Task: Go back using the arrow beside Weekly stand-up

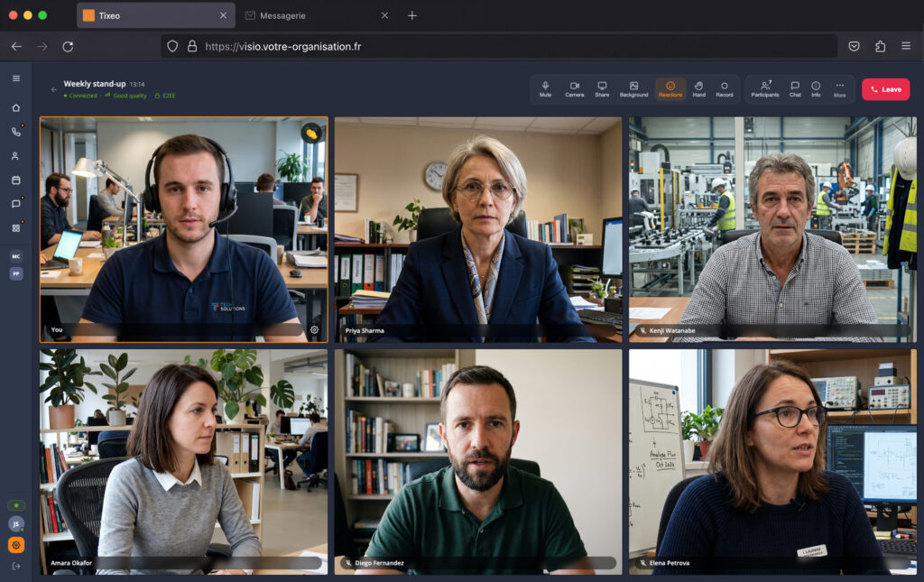Action: click(53, 89)
